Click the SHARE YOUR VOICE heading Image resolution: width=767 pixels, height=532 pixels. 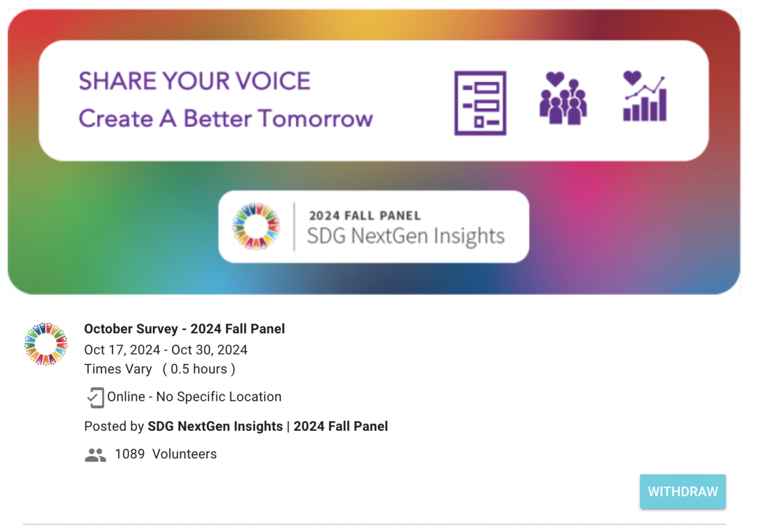tap(195, 81)
